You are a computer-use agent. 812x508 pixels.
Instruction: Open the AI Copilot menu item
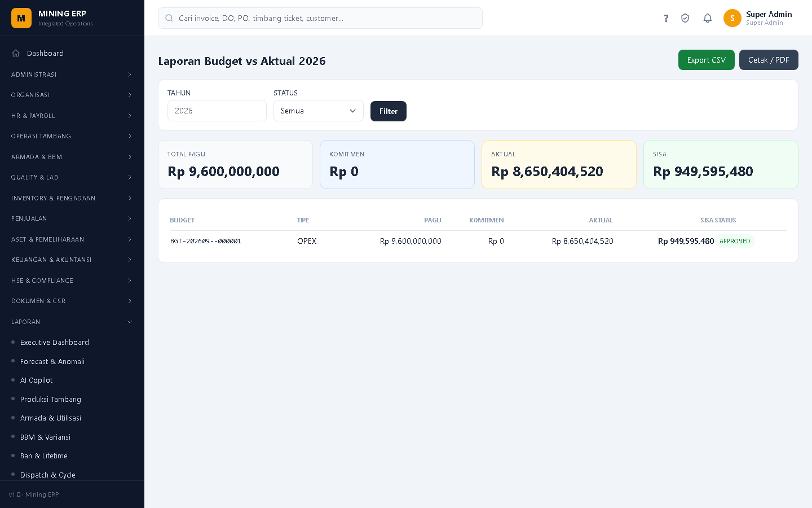[x=36, y=380]
